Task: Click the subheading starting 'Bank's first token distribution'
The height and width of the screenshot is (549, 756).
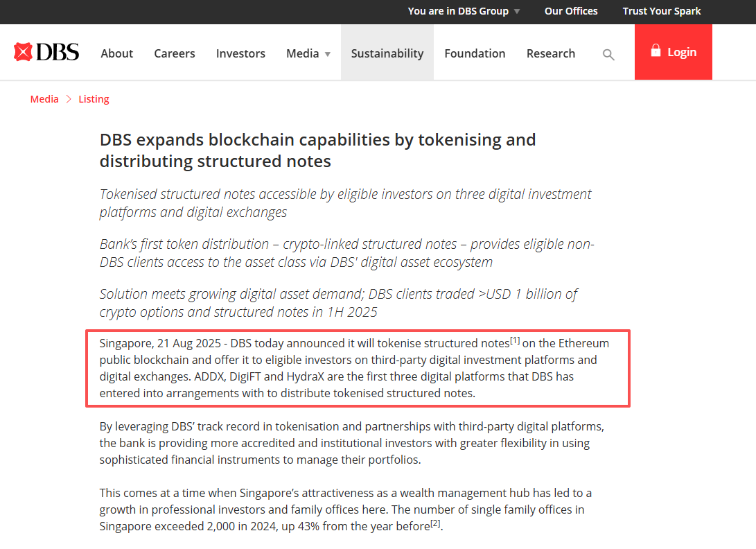Action: coord(347,253)
